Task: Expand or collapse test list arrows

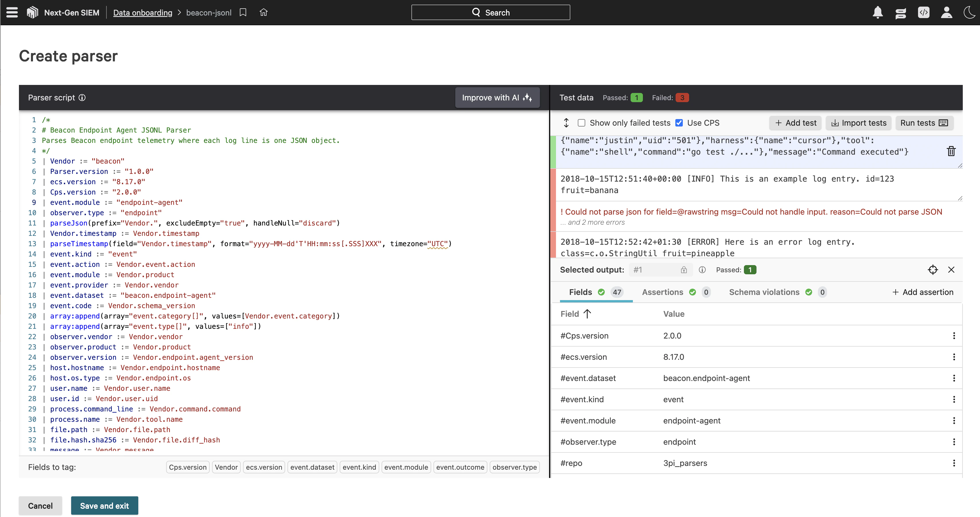Action: coord(566,123)
